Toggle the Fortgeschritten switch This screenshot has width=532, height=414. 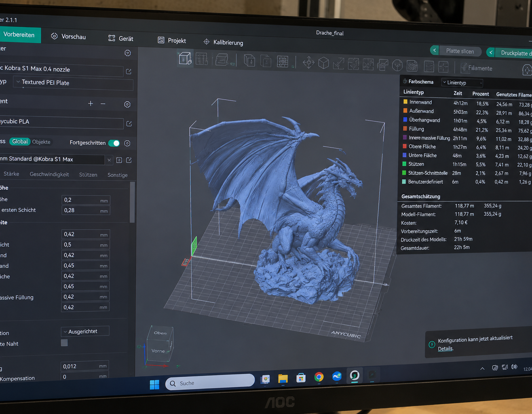[114, 143]
